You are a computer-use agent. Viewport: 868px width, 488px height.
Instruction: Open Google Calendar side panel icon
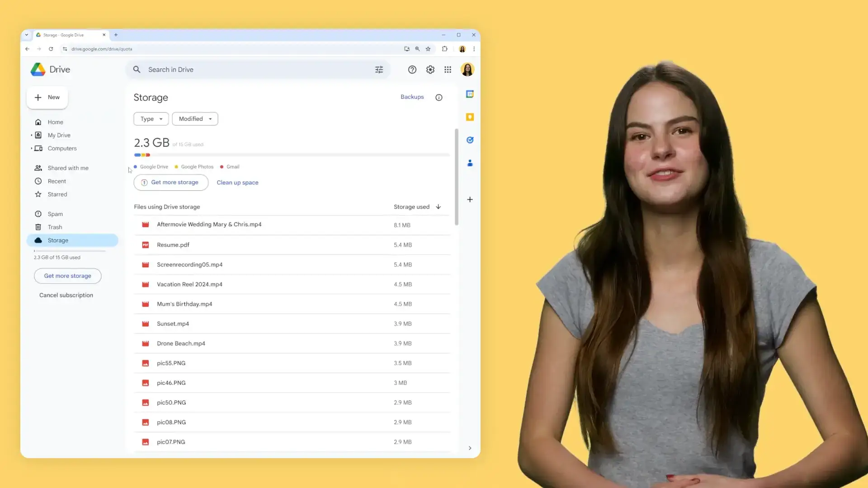click(470, 94)
